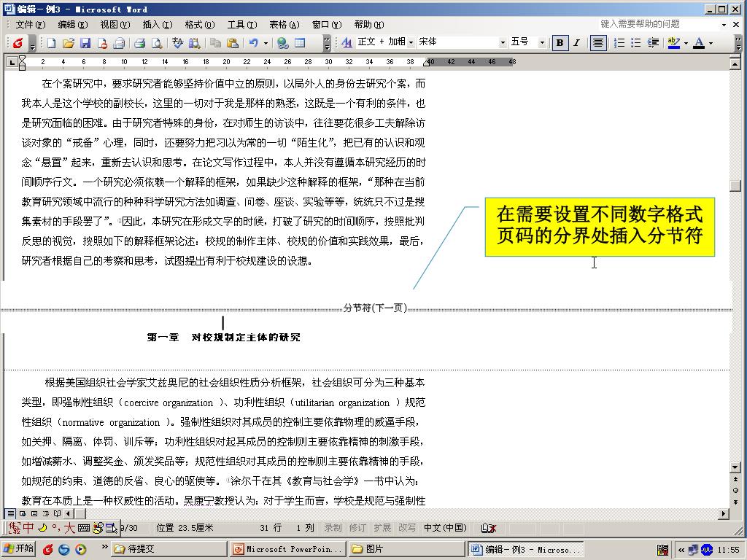Viewport: 747px width, 560px height.
Task: Open Styles and Formatting pane icon
Action: pos(347,43)
